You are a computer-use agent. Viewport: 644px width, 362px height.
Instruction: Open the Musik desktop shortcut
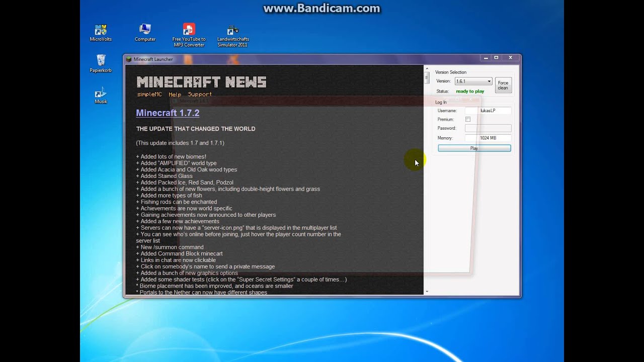(101, 96)
